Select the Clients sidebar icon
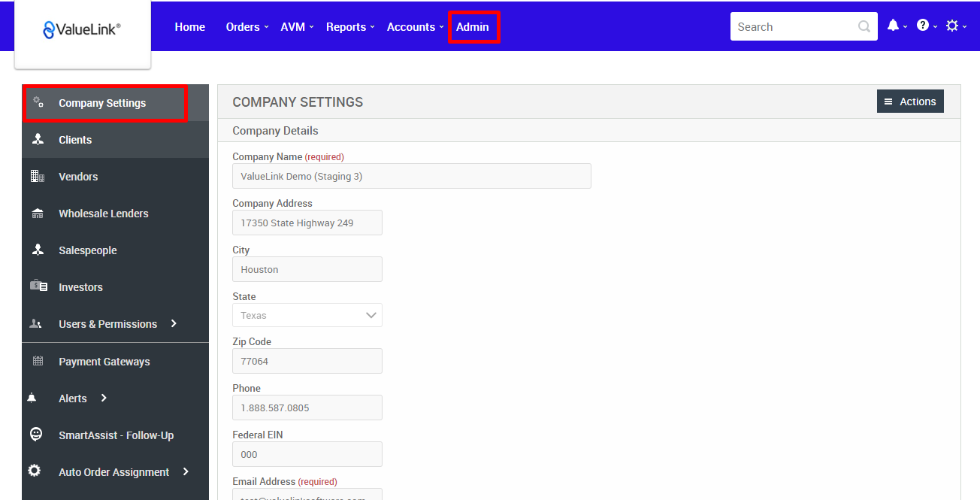Screen dimensions: 980x500 pyautogui.click(x=38, y=139)
